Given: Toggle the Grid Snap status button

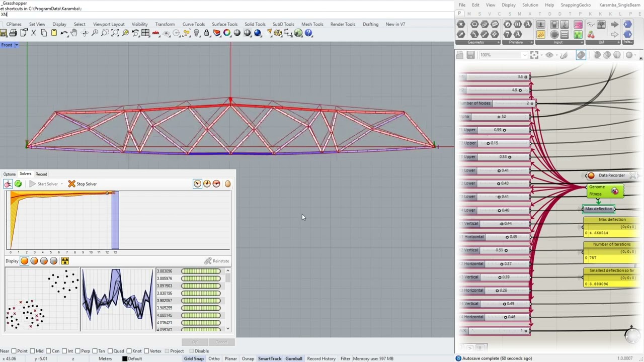Looking at the screenshot, I should [x=194, y=358].
